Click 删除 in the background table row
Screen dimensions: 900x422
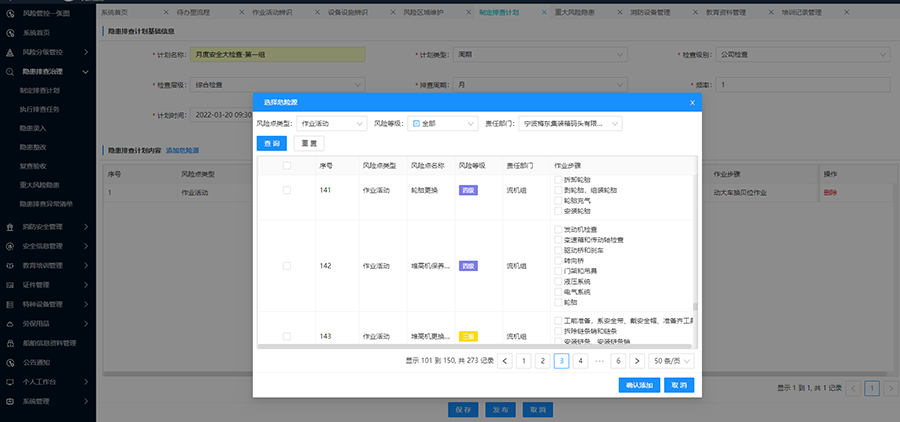tap(830, 193)
